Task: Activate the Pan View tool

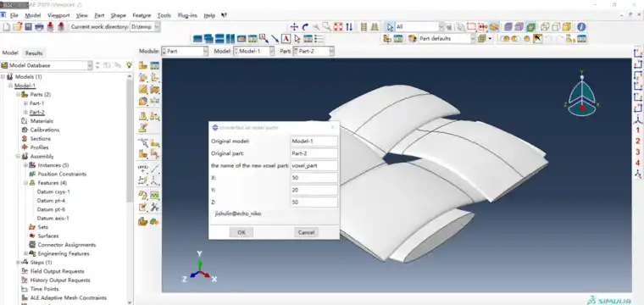Action: point(294,27)
